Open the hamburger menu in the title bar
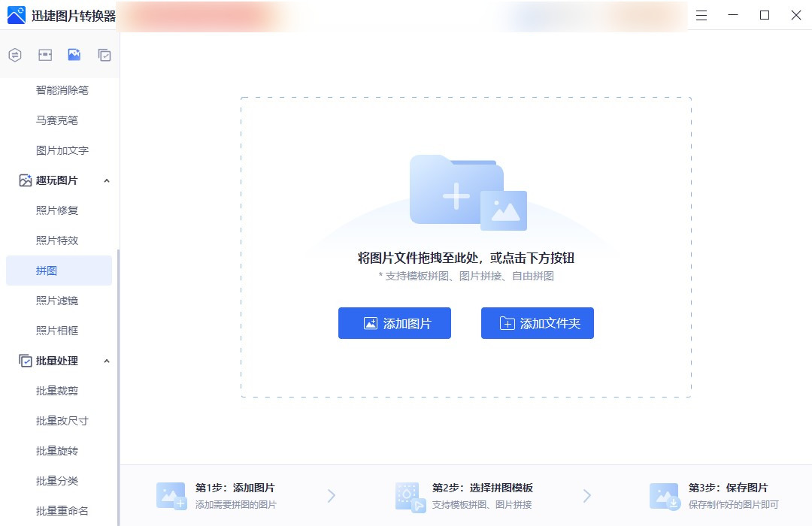The width and height of the screenshot is (812, 526). coord(701,15)
